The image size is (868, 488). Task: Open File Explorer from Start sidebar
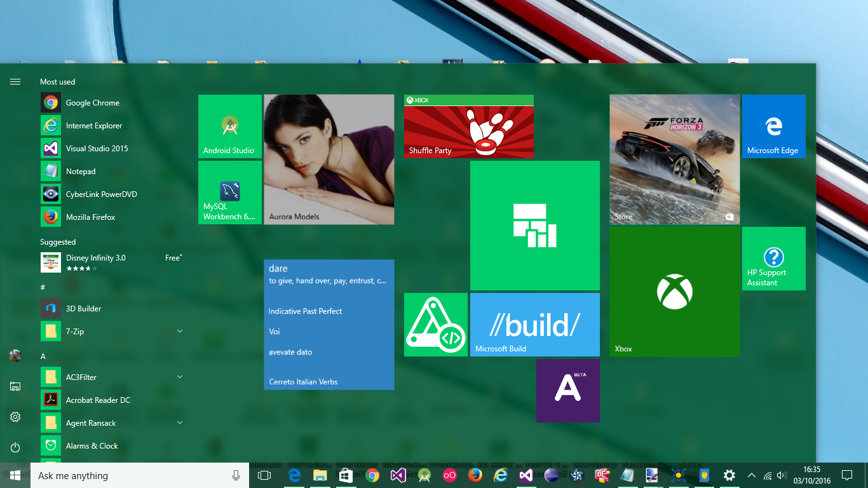tap(15, 386)
